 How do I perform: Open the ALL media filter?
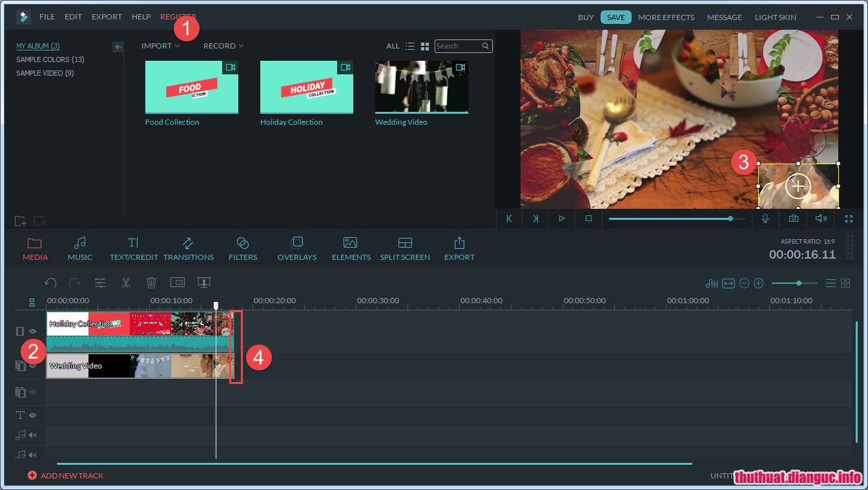pos(393,46)
